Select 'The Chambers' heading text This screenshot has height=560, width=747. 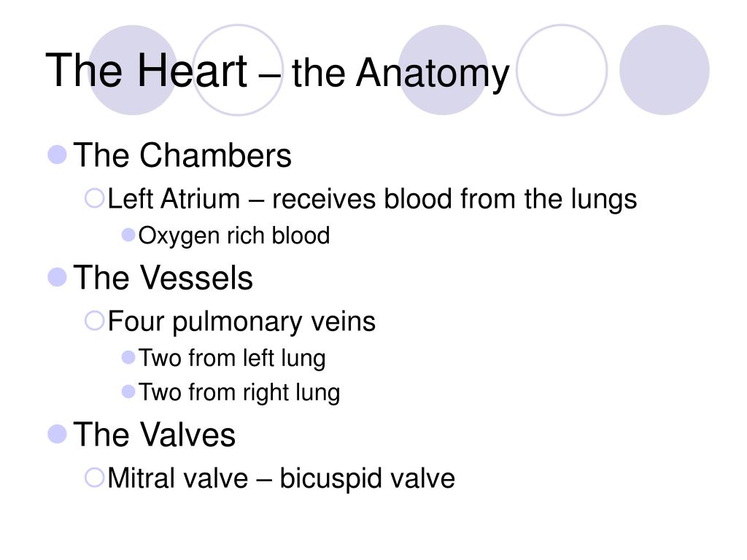tap(182, 155)
